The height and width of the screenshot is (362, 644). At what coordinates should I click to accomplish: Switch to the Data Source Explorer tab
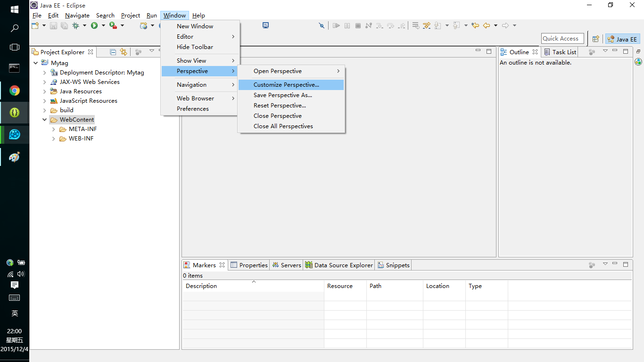tap(339, 265)
